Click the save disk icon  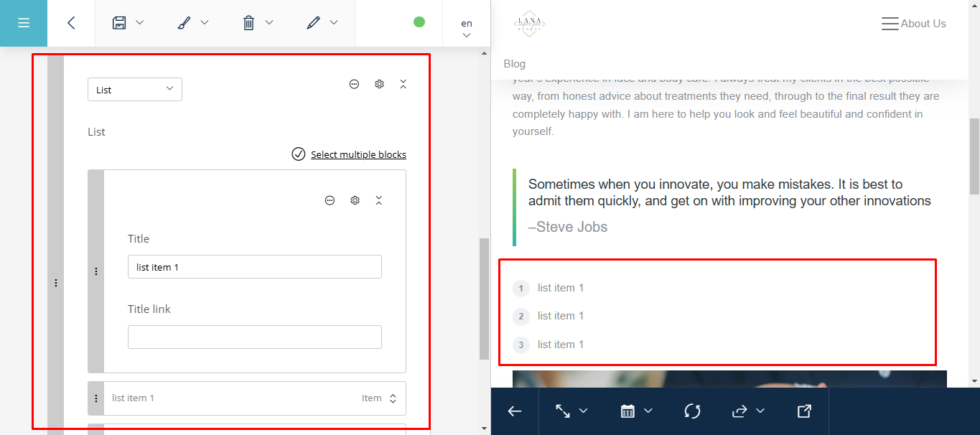(x=119, y=23)
